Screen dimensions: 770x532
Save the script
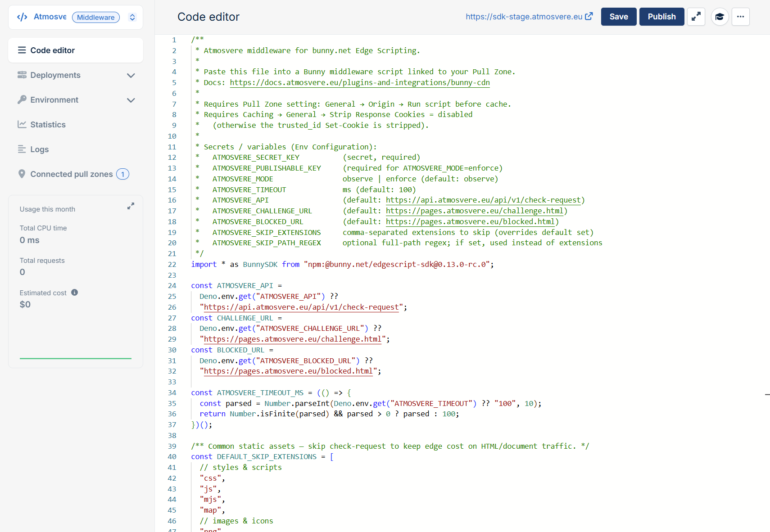[619, 17]
